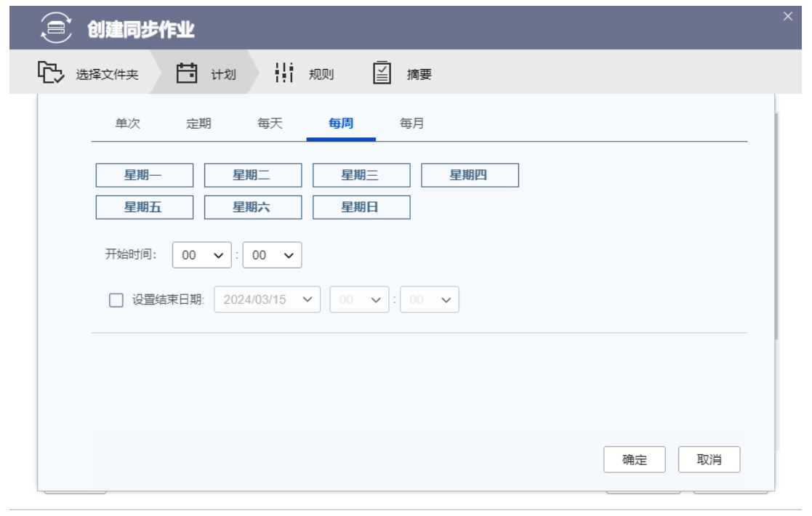812x516 pixels.
Task: Toggle 星期日 day button
Action: [x=361, y=207]
